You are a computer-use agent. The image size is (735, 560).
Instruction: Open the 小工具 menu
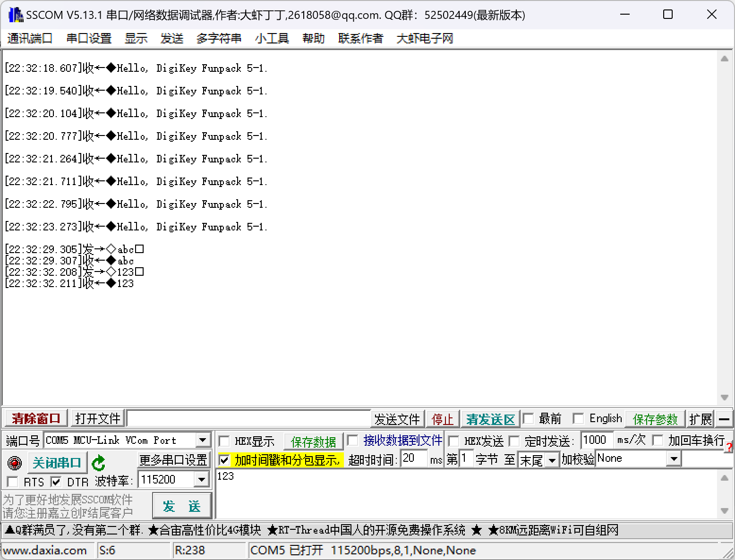(272, 38)
